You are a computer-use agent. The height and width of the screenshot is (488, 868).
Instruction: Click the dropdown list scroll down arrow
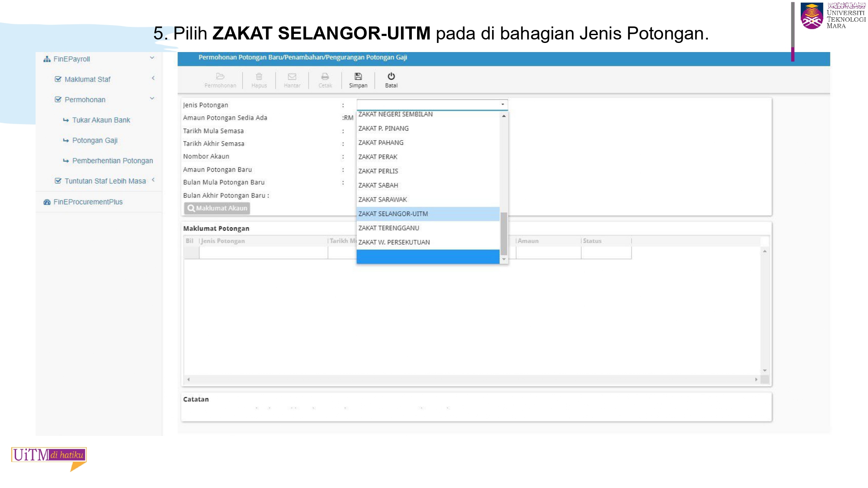click(x=504, y=259)
